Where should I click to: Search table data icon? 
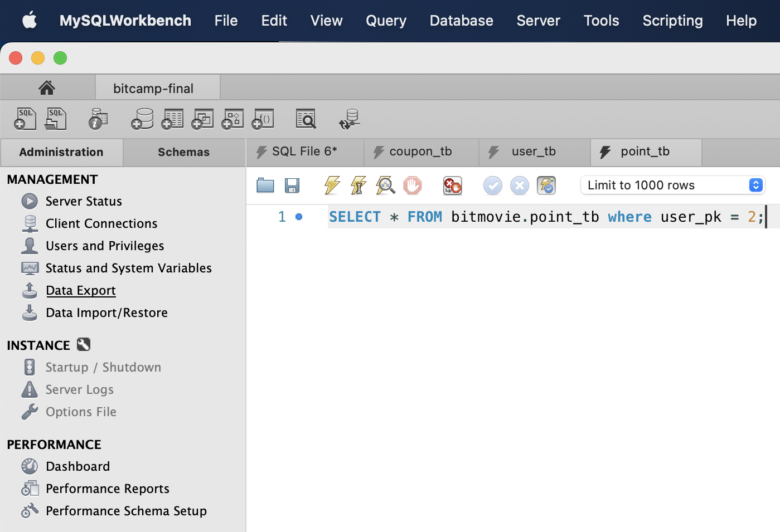[306, 119]
